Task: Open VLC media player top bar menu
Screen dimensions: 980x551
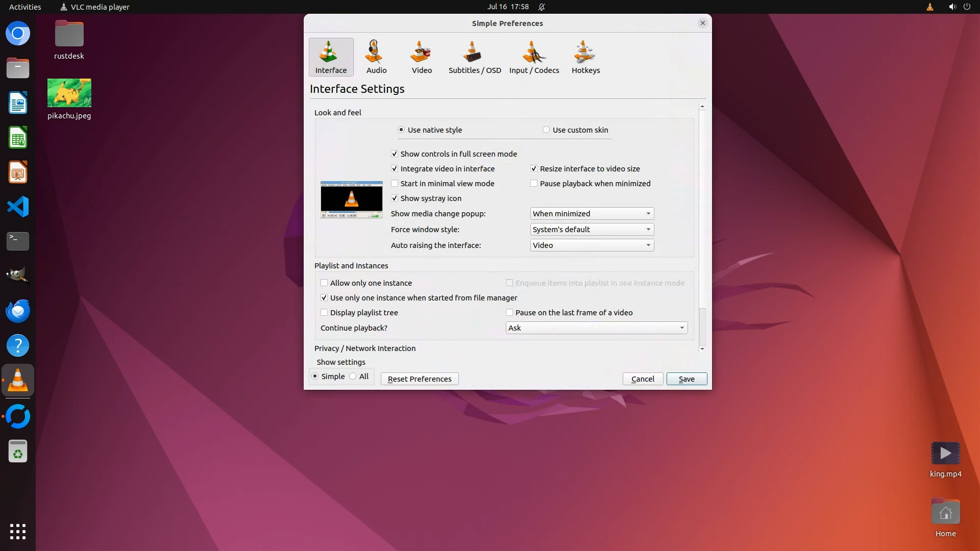Action: [94, 7]
